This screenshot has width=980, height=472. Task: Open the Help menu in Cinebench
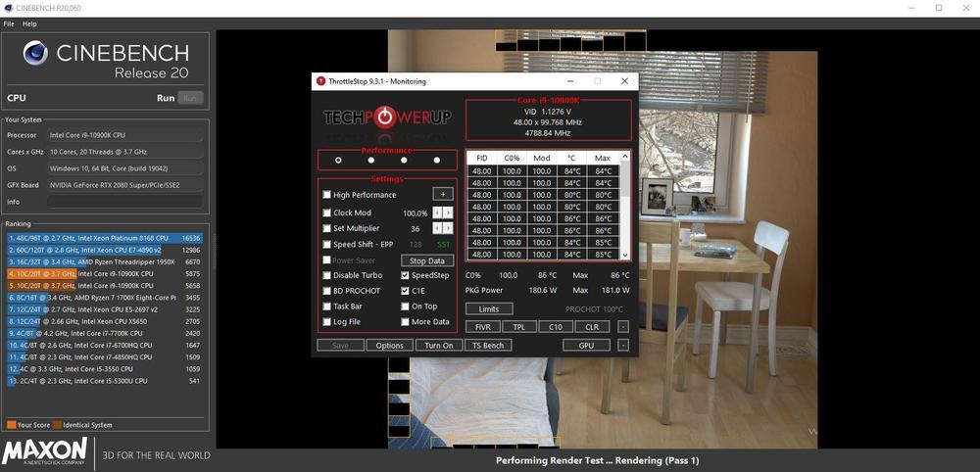[29, 24]
